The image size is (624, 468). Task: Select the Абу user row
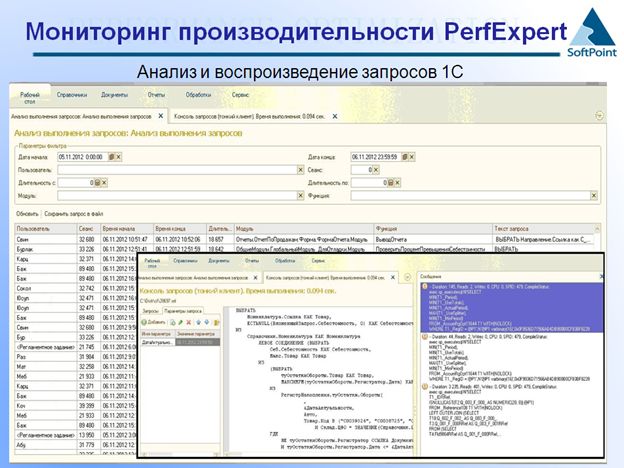pos(76,445)
